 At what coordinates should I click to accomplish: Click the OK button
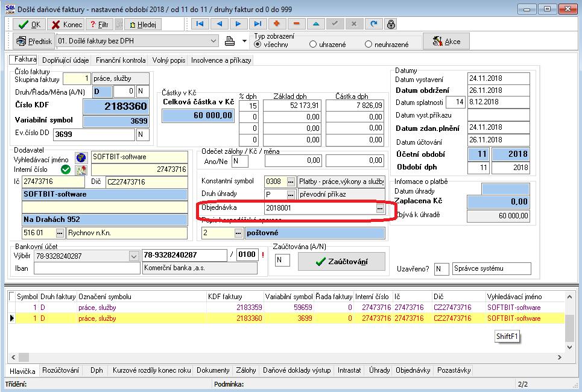(30, 25)
